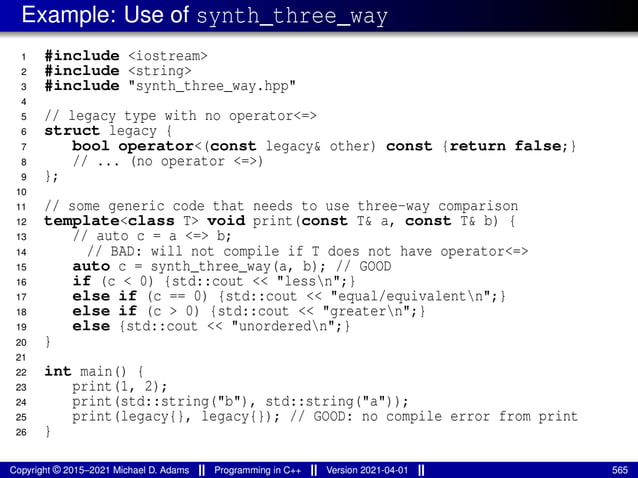Viewport: 638px width, 478px height.
Task: Click the 'if (c < 0)' less line
Action: click(x=214, y=282)
